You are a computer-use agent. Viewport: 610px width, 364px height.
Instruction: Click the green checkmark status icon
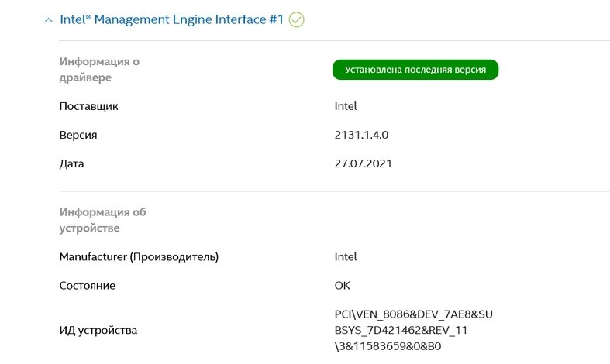pos(296,20)
